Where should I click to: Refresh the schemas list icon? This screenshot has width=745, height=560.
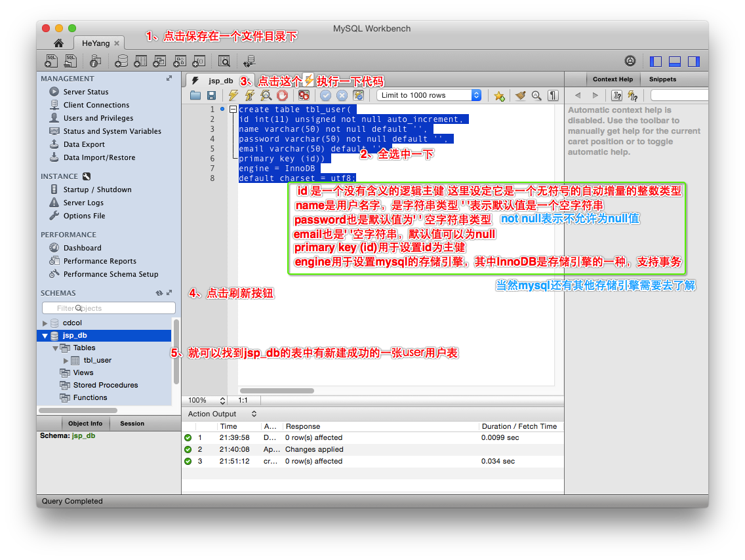point(159,293)
